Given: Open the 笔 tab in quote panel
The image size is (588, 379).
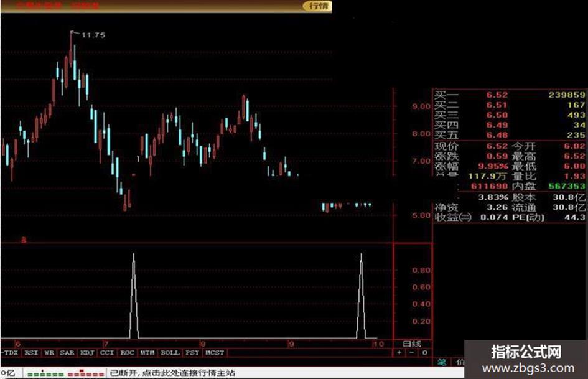Looking at the screenshot, I should coord(442,362).
